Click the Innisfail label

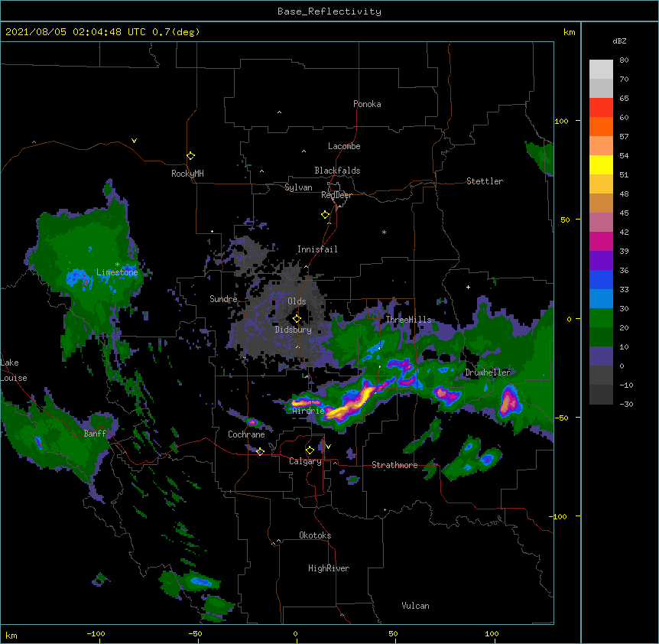tap(317, 249)
